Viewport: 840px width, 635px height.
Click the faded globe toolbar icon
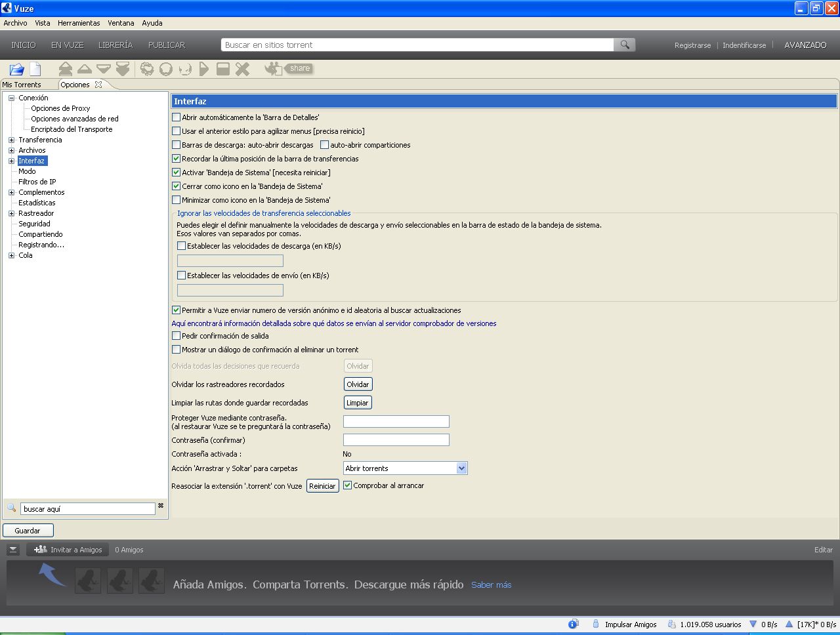pos(185,69)
